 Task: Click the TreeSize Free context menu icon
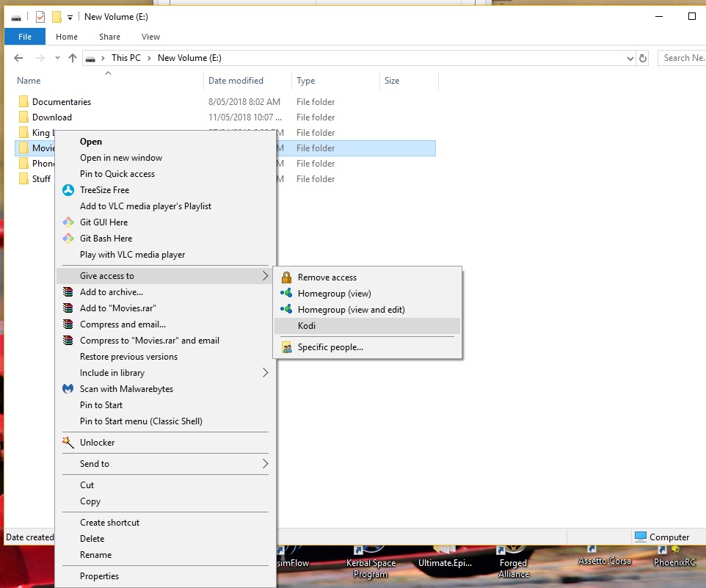(68, 190)
